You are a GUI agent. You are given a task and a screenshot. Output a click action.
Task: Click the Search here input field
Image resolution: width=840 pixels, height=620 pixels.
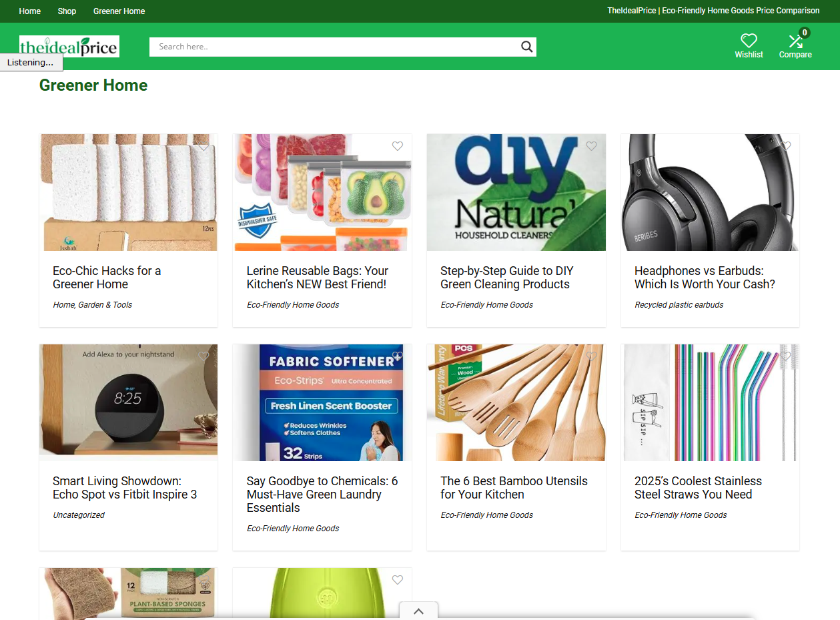tap(334, 47)
